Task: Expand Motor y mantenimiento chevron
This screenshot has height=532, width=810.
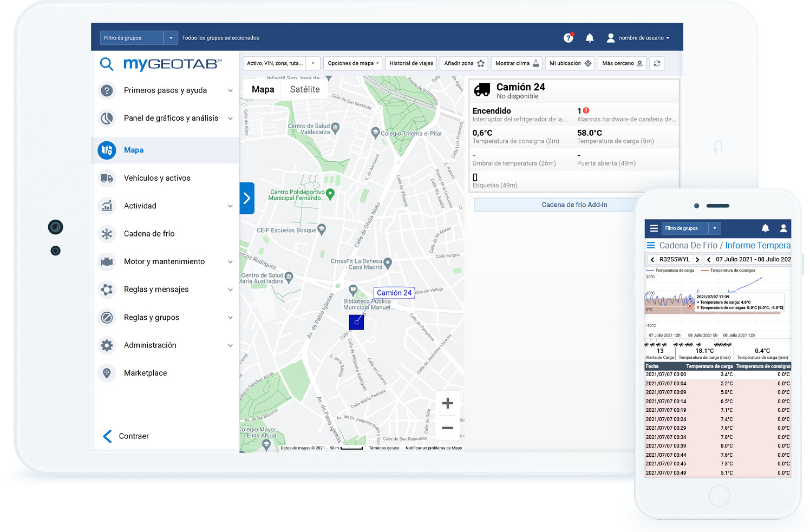Action: (230, 261)
